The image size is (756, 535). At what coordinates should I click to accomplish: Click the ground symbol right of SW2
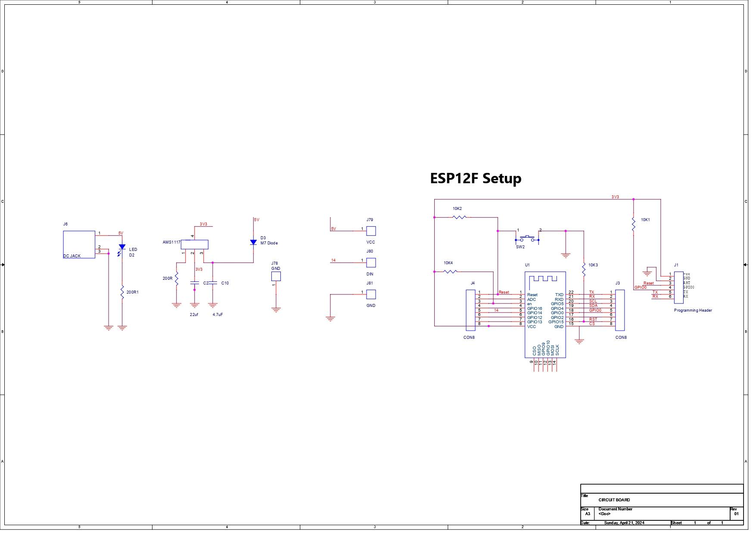(566, 255)
